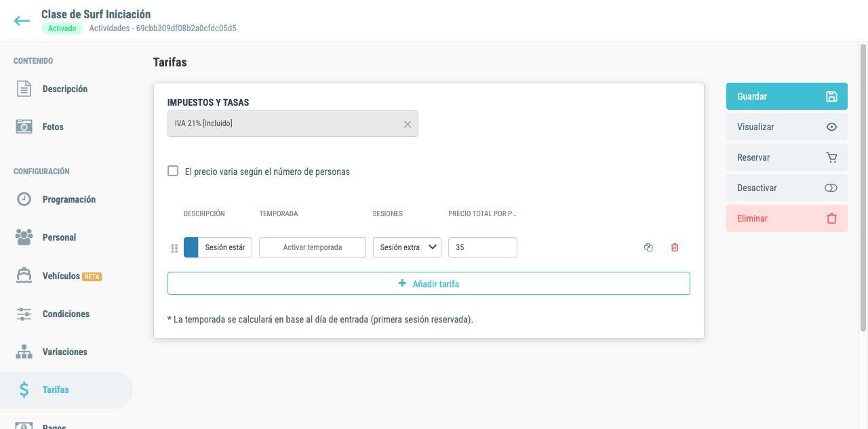This screenshot has width=868, height=429.
Task: Click the title 'Clase de Surf Iniciación'
Action: point(96,14)
